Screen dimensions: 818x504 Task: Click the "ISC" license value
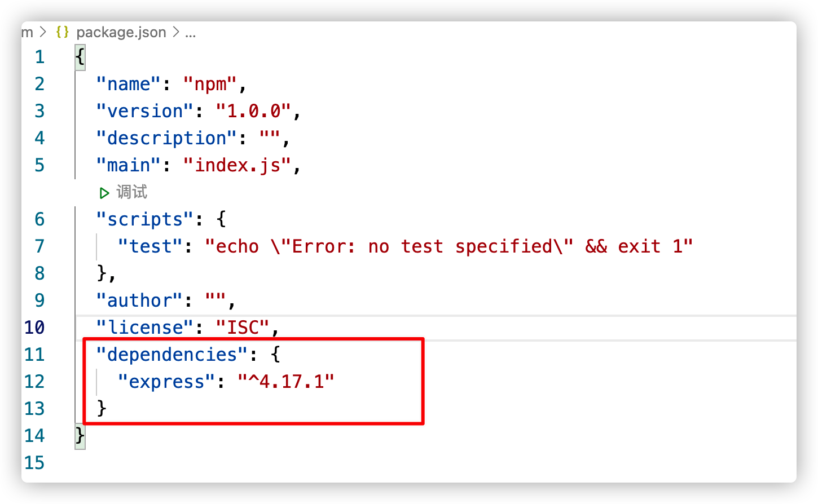pyautogui.click(x=243, y=328)
